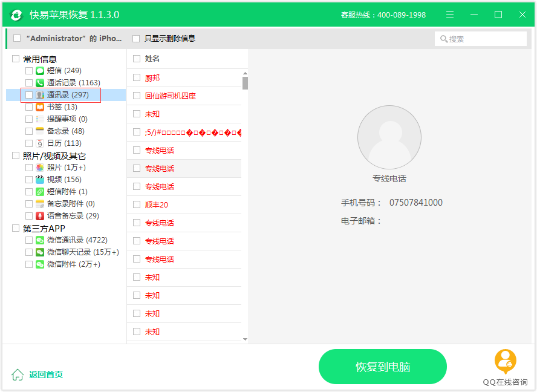Check the Administrator iPhone device checkbox
The width and height of the screenshot is (537, 392).
point(17,38)
